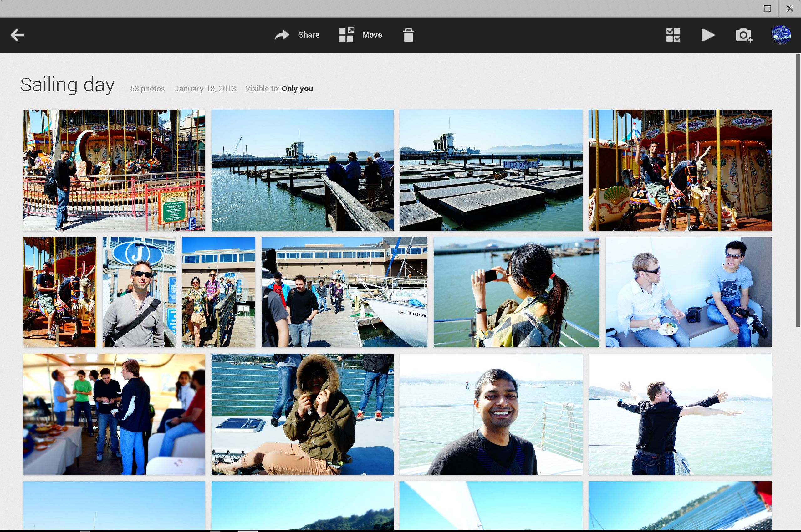
Task: Open photo of people leaning on pier railing
Action: [302, 170]
